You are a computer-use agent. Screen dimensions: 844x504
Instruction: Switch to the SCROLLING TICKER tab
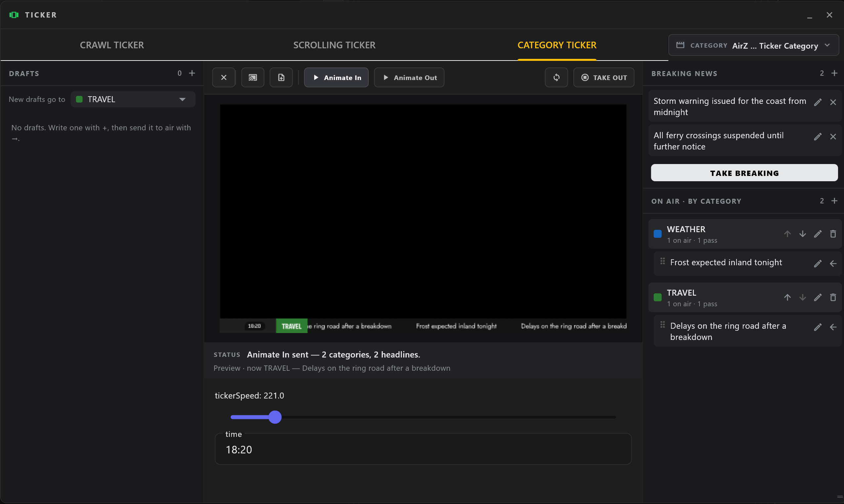[334, 45]
